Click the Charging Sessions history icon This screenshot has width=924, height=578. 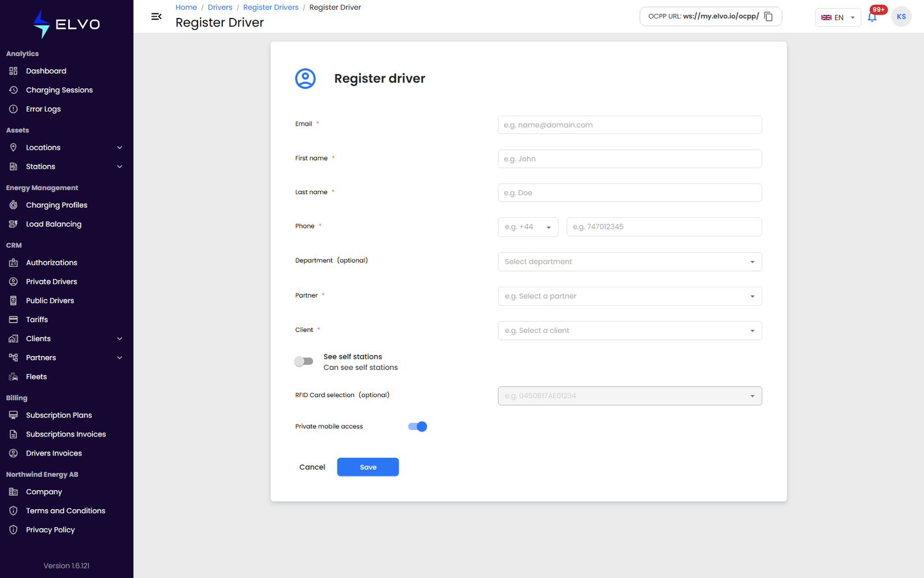[x=13, y=90]
